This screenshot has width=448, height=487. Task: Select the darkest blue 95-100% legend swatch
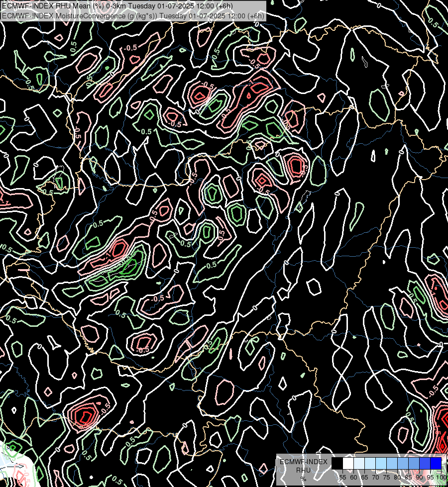436,463
